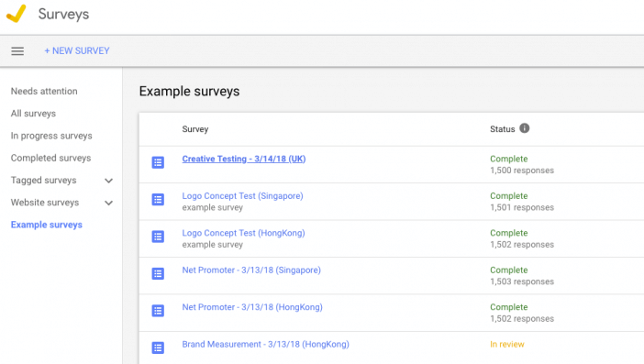The image size is (644, 364).
Task: Show In progress surveys list
Action: pos(51,136)
